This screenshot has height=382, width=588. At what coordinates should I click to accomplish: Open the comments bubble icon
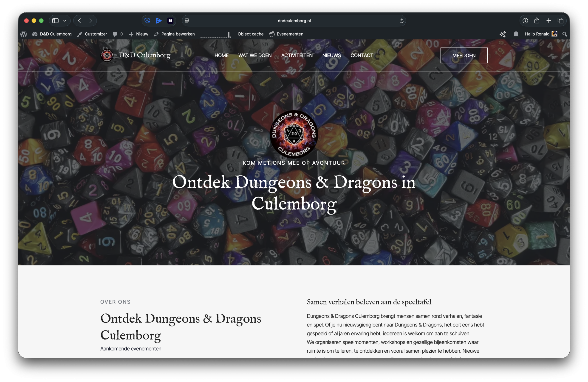pyautogui.click(x=115, y=34)
